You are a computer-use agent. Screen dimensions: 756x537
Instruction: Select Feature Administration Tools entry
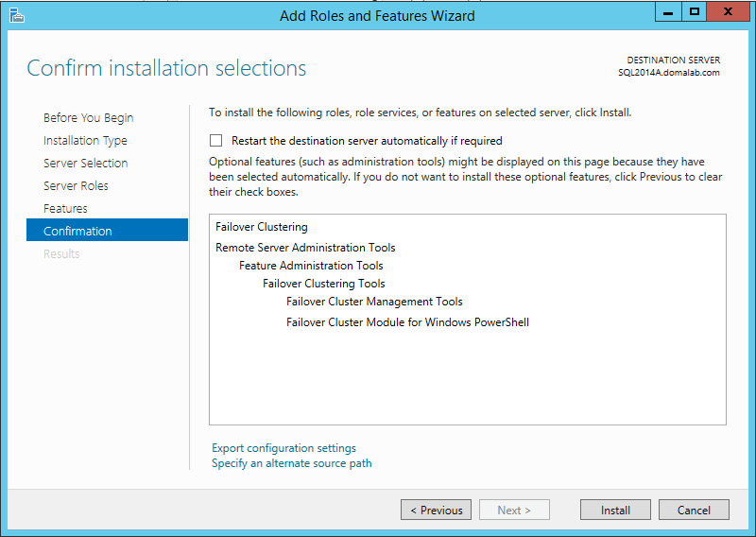point(311,266)
